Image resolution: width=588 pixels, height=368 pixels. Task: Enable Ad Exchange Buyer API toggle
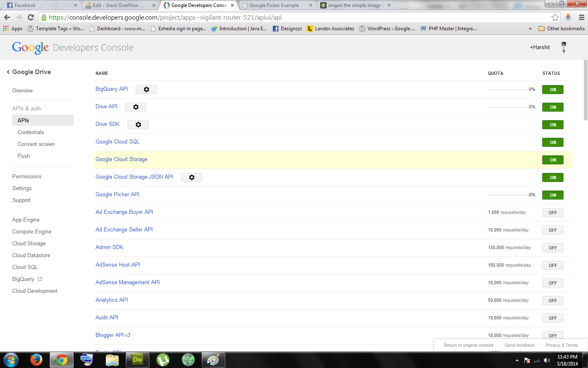pos(553,213)
